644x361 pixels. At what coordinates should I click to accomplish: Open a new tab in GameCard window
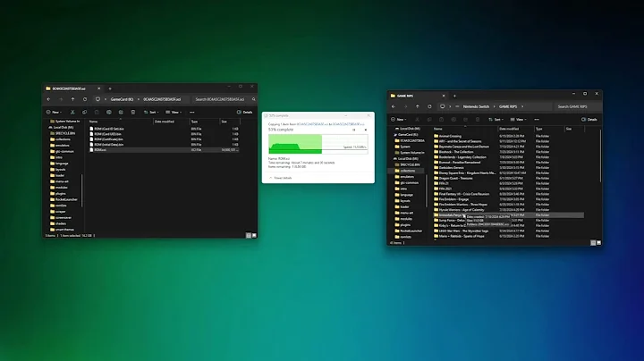click(x=110, y=88)
